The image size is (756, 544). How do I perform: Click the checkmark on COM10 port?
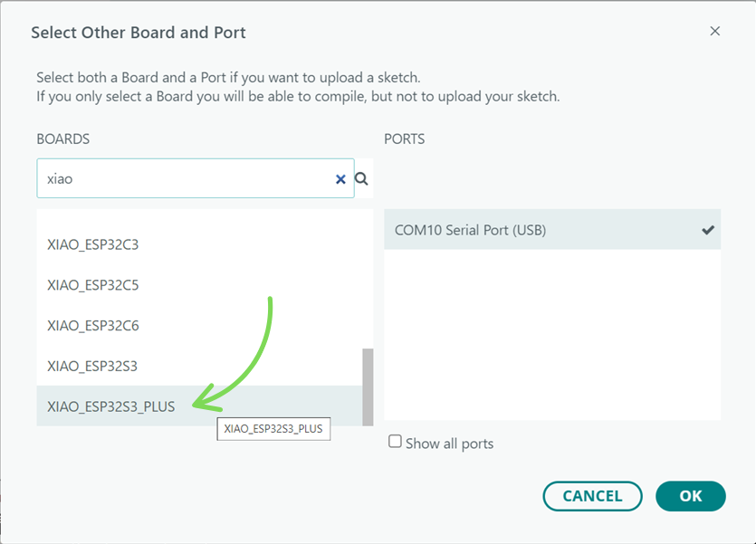click(708, 230)
